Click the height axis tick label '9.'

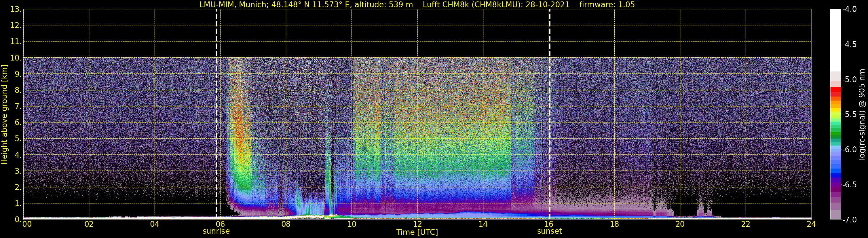click(x=18, y=74)
